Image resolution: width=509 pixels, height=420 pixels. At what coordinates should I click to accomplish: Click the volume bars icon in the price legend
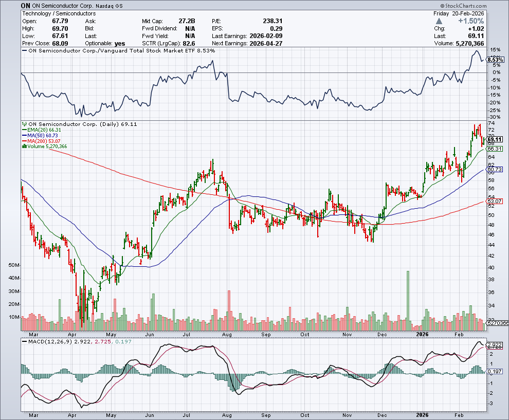coord(24,147)
